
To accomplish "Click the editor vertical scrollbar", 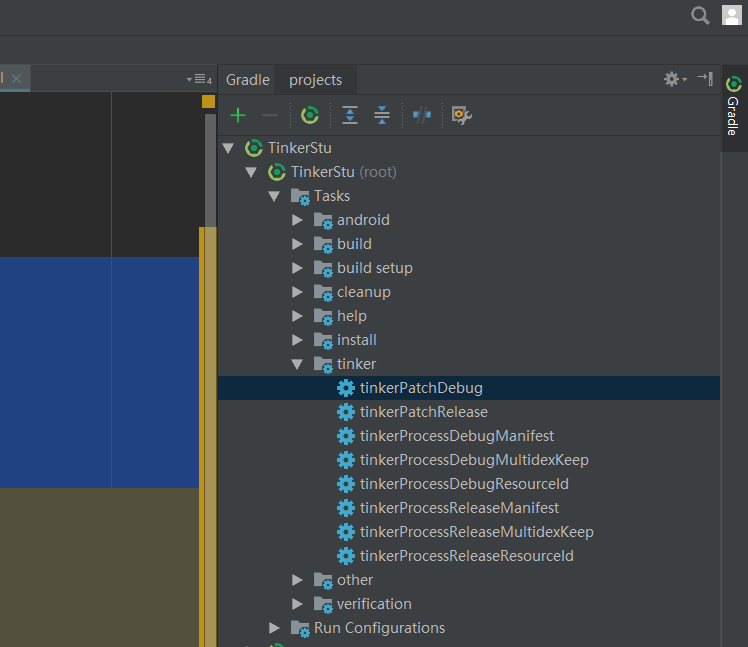I will (210, 170).
